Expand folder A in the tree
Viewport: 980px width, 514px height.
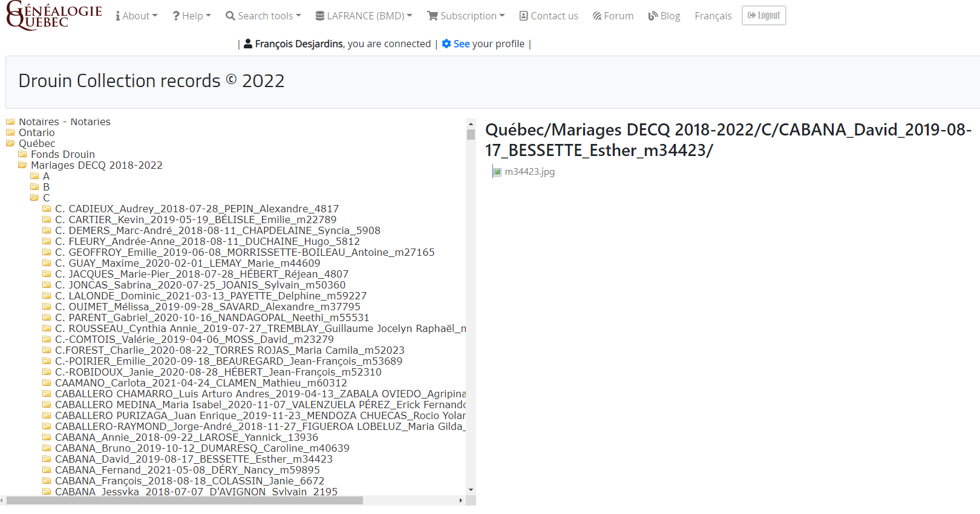coord(46,176)
